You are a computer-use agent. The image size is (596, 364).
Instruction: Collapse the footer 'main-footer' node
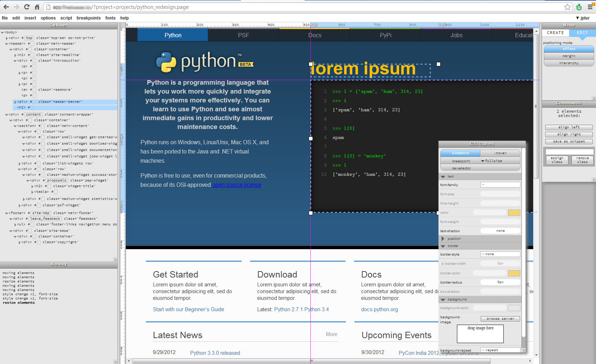click(7, 213)
